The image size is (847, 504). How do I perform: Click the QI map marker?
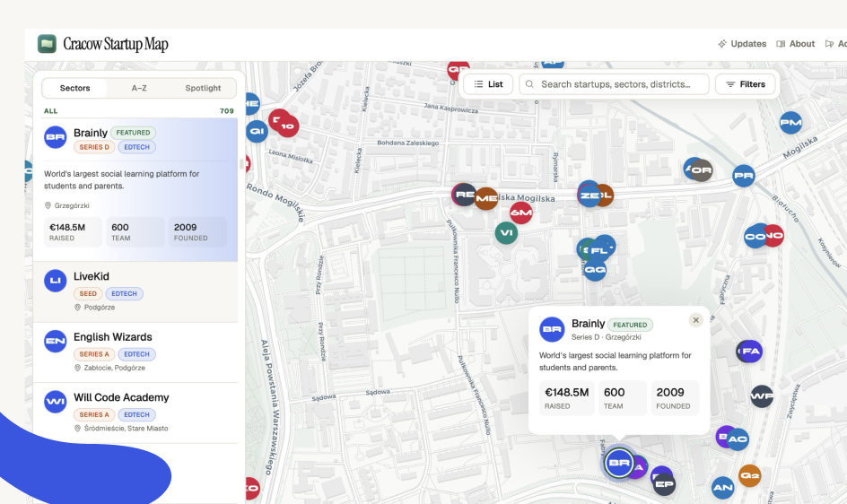[258, 131]
